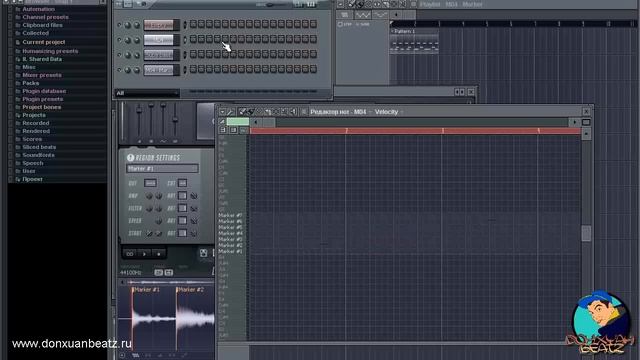Click the second channel name button

click(x=159, y=40)
